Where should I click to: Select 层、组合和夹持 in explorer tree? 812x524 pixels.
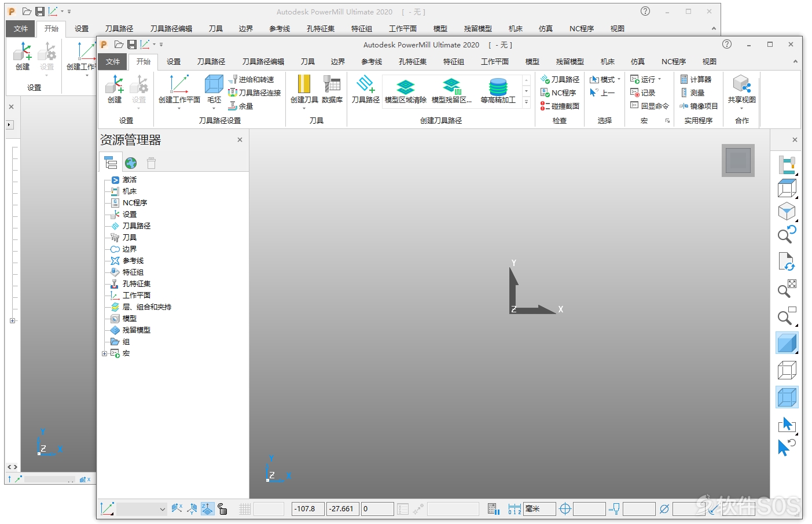146,307
